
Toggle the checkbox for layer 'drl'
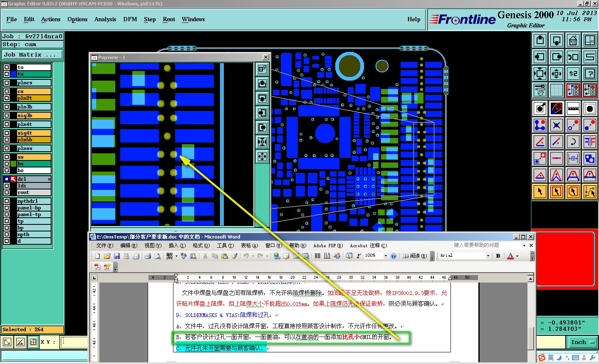pos(7,179)
